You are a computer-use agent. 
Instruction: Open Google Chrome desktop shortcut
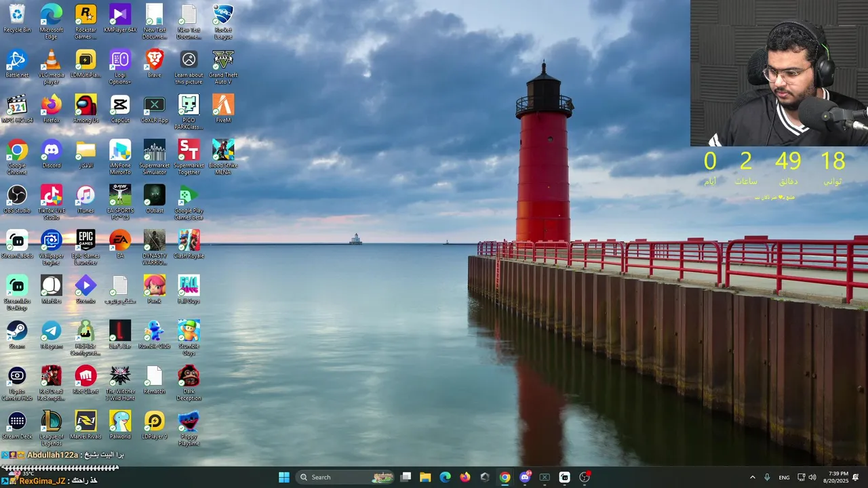(17, 157)
